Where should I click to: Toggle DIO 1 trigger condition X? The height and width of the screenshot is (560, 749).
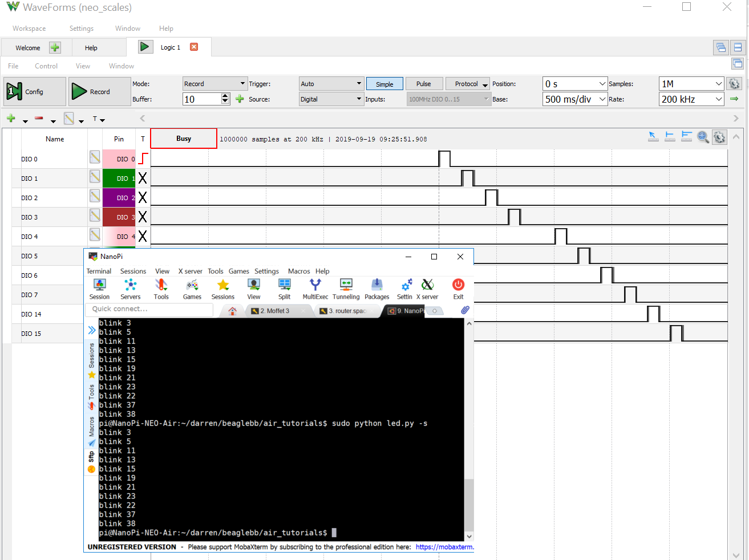click(x=143, y=178)
